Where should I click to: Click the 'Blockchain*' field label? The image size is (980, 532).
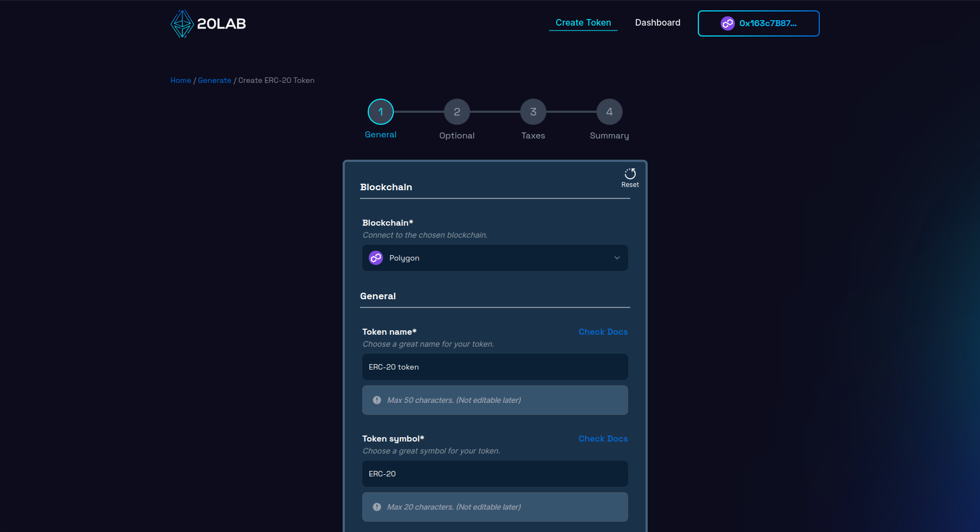click(x=388, y=223)
